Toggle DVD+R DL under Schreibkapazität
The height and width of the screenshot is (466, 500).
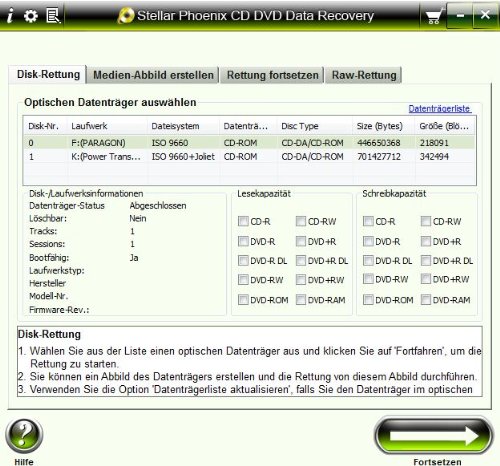(x=426, y=260)
